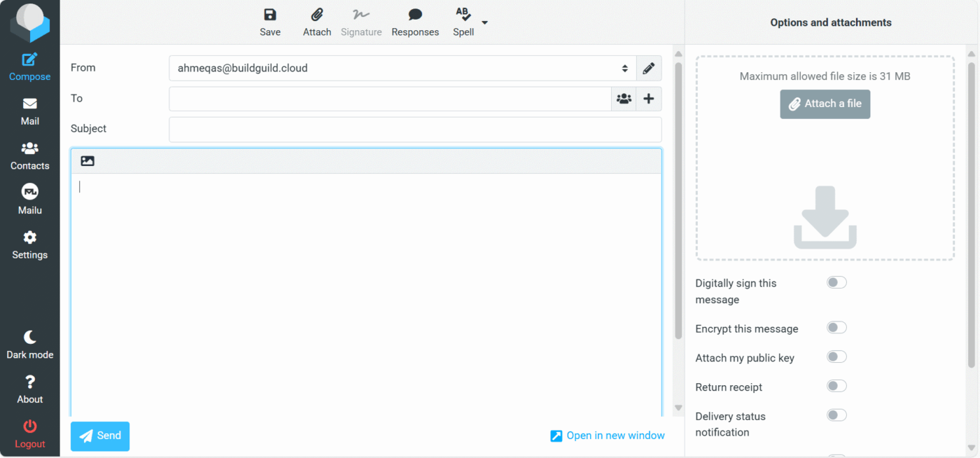Click the Open in new window link
The image size is (980, 458).
click(608, 436)
